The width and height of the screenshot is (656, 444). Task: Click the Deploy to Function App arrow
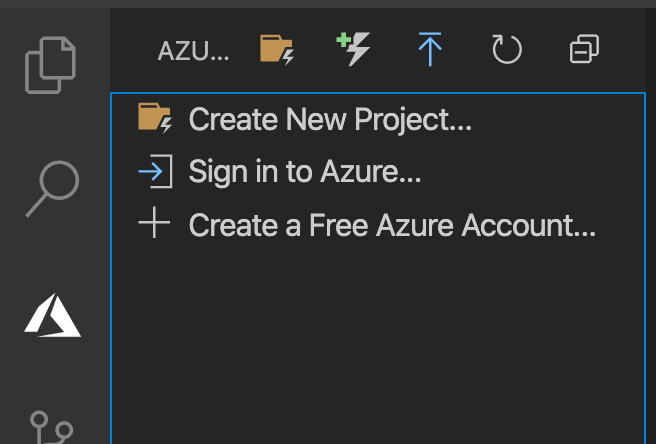tap(430, 49)
